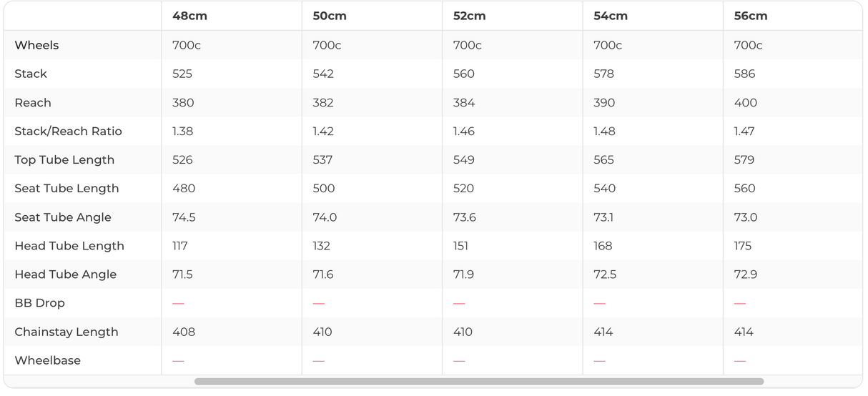Click the missing BB Drop dash under 52cm
Image resolution: width=868 pixels, height=396 pixels.
pos(459,303)
